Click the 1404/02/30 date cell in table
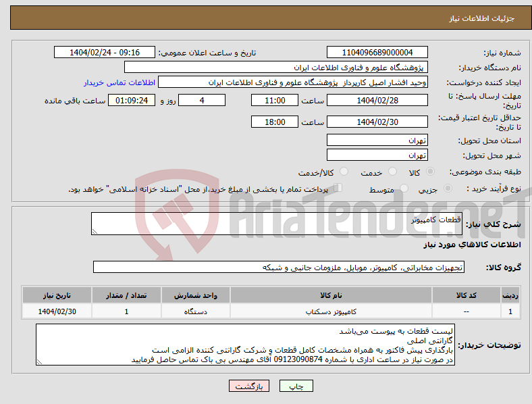Viewport: 532px width, 404px height. pyautogui.click(x=57, y=311)
